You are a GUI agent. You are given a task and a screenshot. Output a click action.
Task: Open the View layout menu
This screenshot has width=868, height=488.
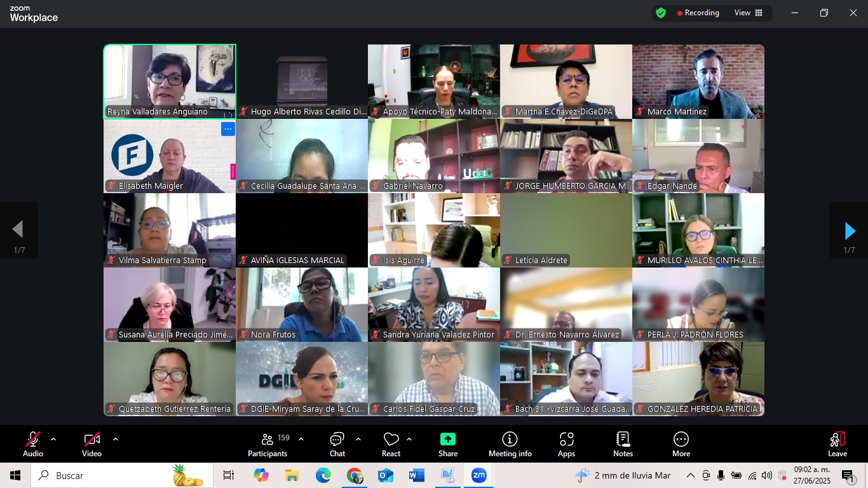(x=749, y=13)
